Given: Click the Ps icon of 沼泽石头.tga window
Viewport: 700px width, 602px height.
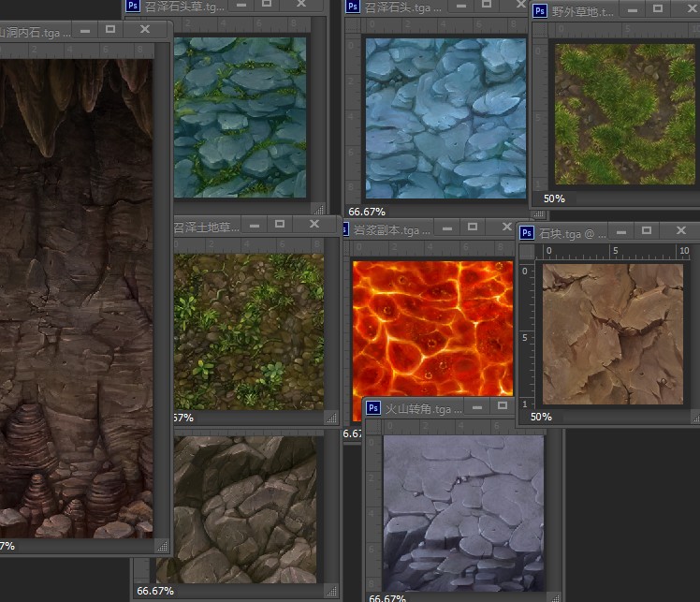Looking at the screenshot, I should (353, 7).
